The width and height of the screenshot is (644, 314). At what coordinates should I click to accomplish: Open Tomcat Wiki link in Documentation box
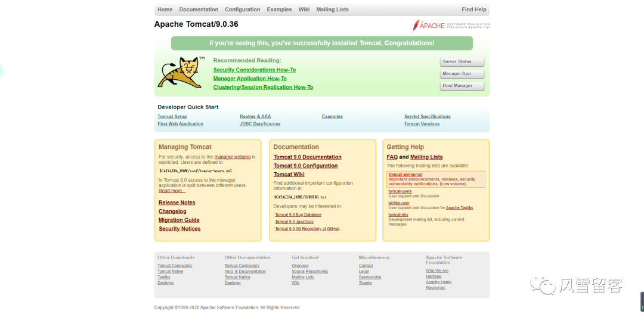point(289,175)
